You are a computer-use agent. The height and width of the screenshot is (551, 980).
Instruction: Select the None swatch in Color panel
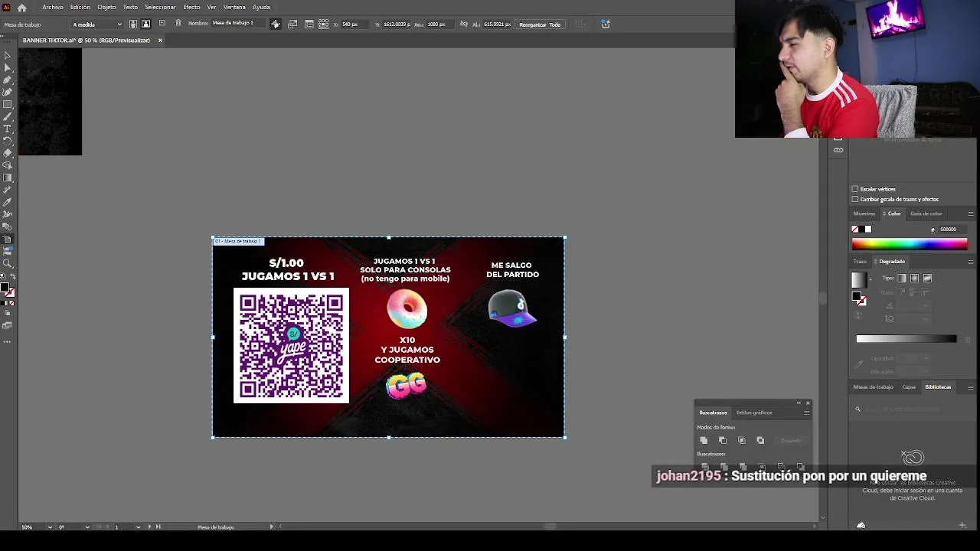(855, 230)
